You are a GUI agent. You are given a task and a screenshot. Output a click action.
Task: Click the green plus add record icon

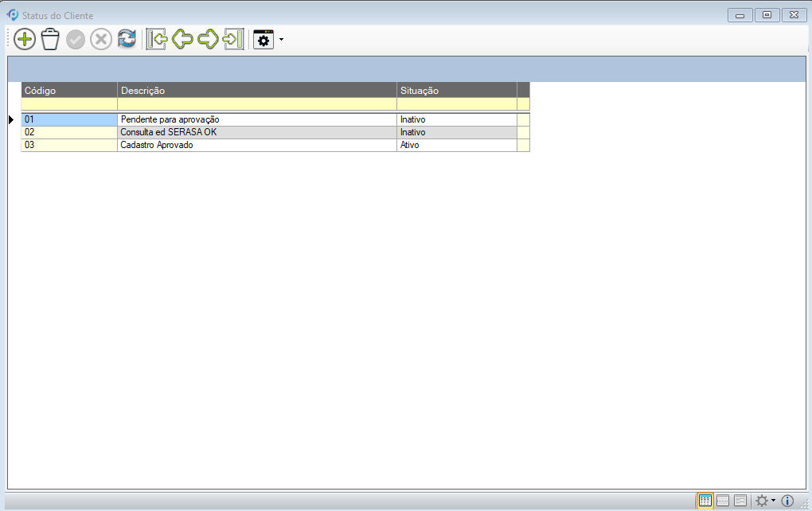tap(25, 39)
